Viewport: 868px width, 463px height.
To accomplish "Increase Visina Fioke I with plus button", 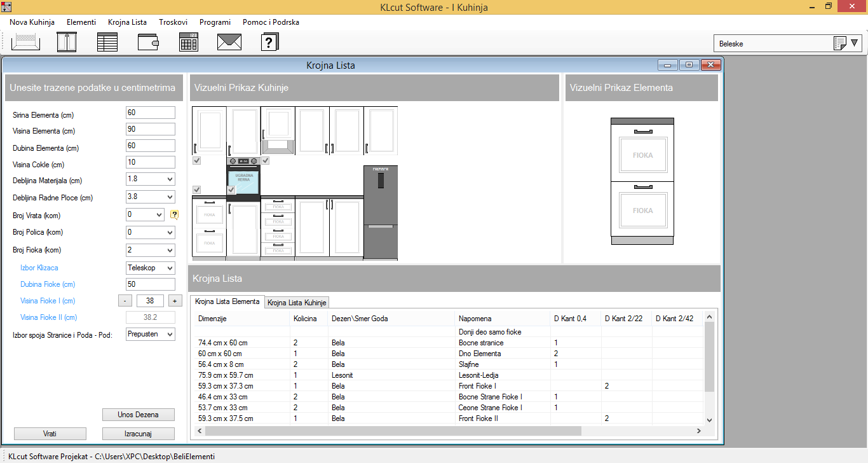I will 175,301.
